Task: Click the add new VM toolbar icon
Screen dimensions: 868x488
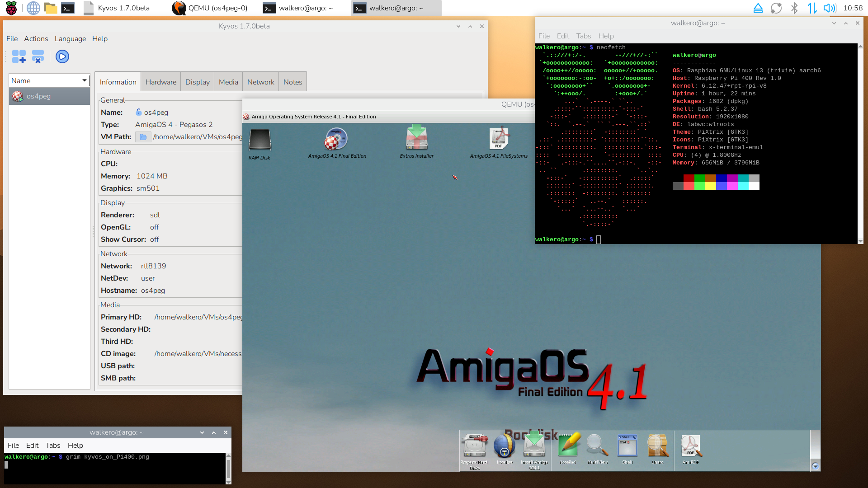Action: click(19, 56)
